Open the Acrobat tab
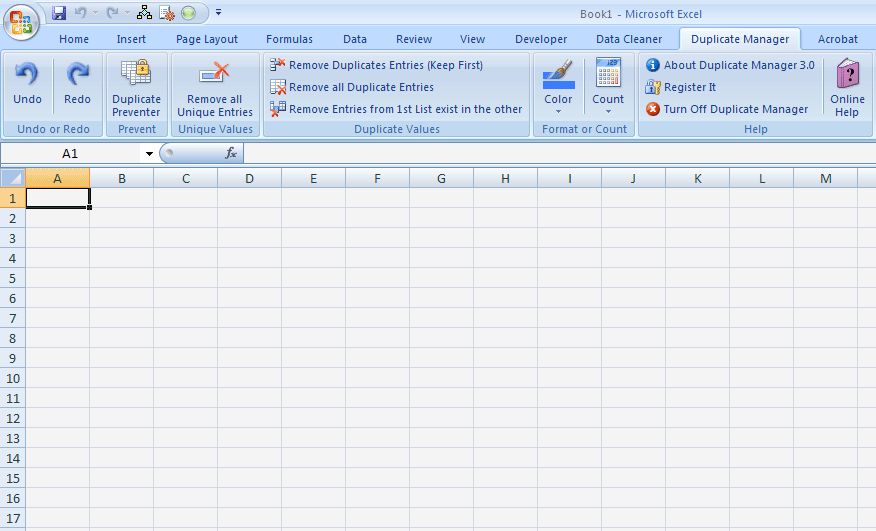Image resolution: width=876 pixels, height=531 pixels. point(837,39)
